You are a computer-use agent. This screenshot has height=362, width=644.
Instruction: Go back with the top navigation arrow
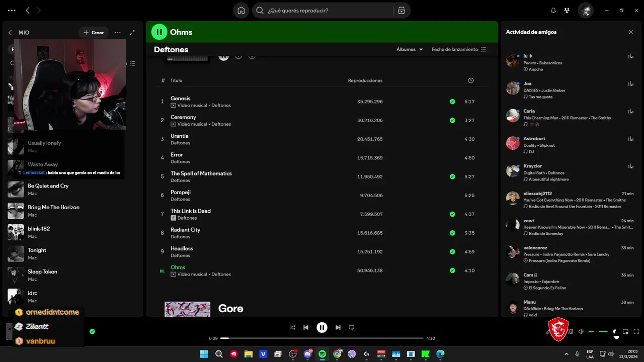(28, 10)
